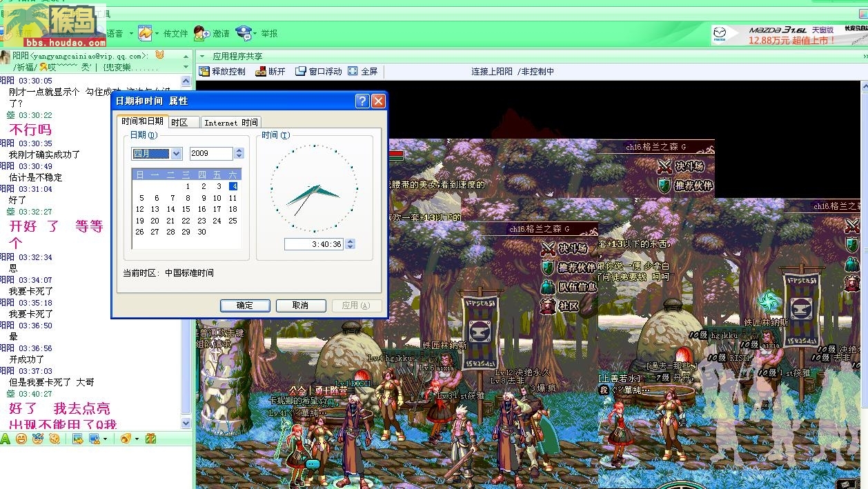This screenshot has width=868, height=489.
Task: Click the 队伍信息 label in the game
Action: pos(577,287)
